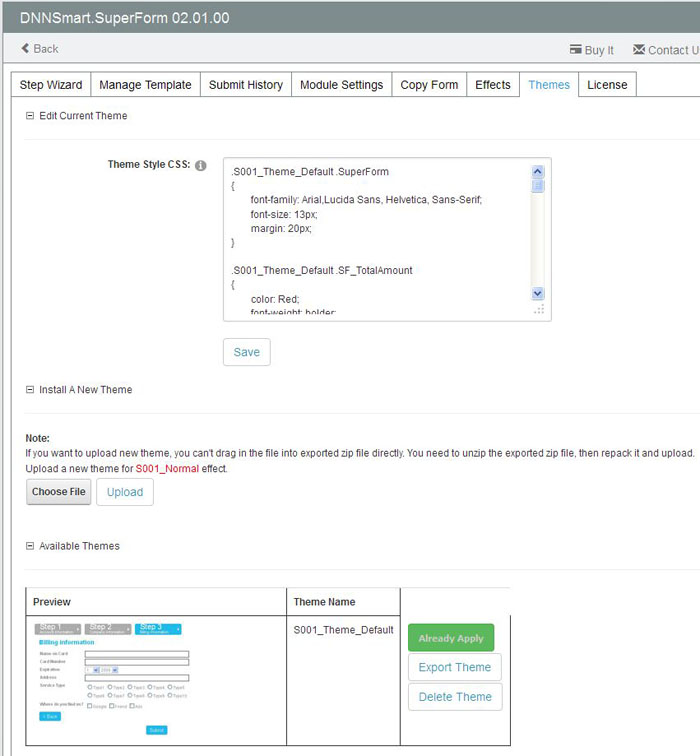This screenshot has height=756, width=700.
Task: Click the Buy It link text
Action: click(599, 50)
